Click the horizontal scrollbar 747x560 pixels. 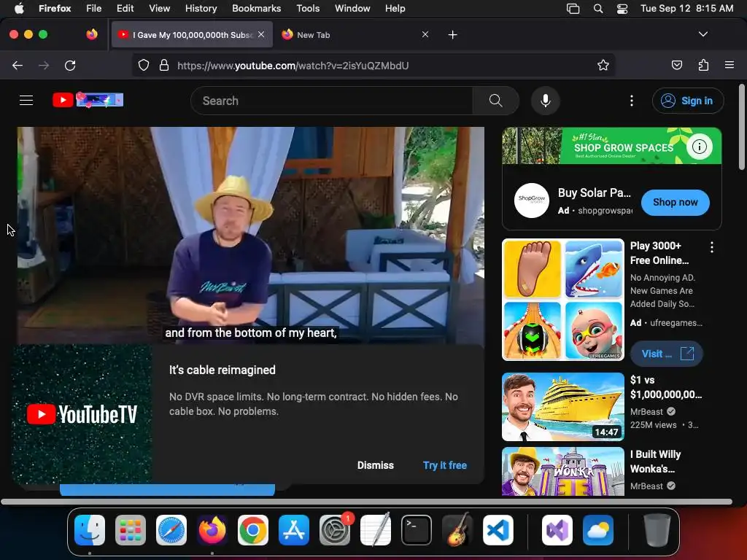[366, 502]
